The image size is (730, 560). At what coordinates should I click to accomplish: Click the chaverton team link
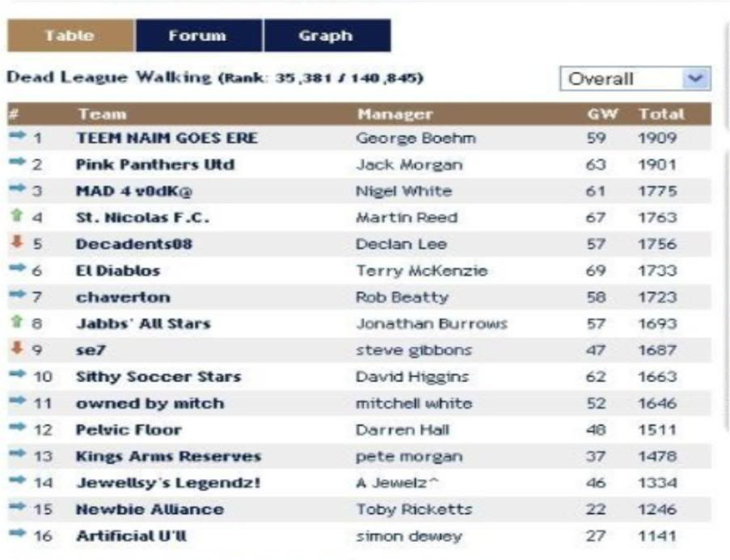tap(123, 297)
